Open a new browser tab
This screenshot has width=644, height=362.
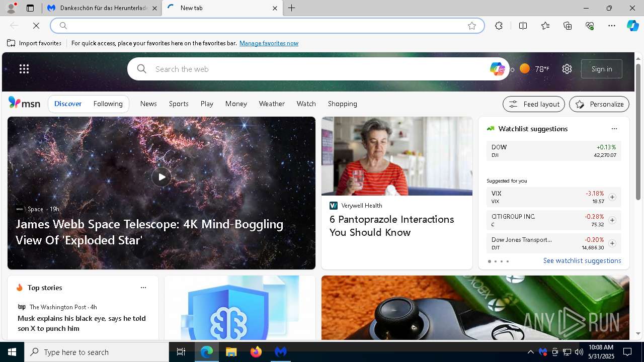pos(291,8)
